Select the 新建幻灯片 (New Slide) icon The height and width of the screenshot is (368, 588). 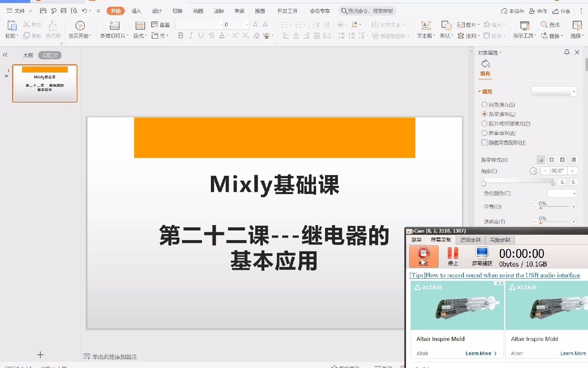114,29
